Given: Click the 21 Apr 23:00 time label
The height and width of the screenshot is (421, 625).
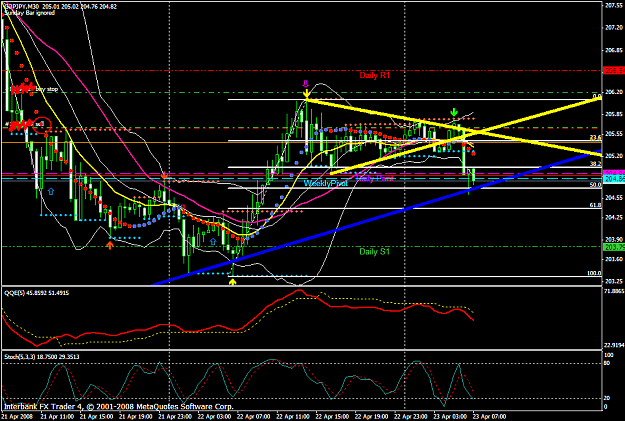Looking at the screenshot, I should (x=175, y=416).
